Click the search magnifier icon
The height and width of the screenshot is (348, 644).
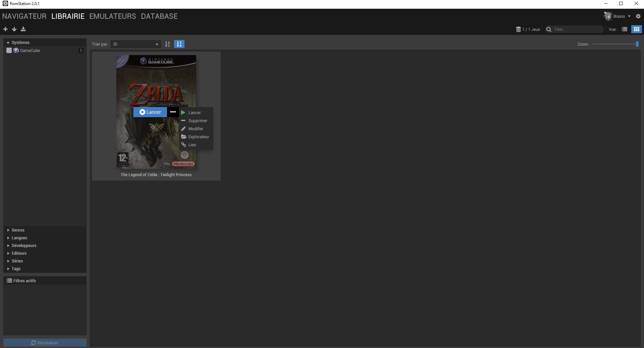pos(549,30)
